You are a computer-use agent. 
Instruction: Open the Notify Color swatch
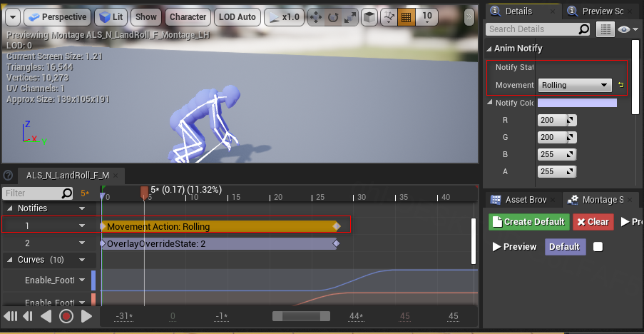tap(577, 103)
